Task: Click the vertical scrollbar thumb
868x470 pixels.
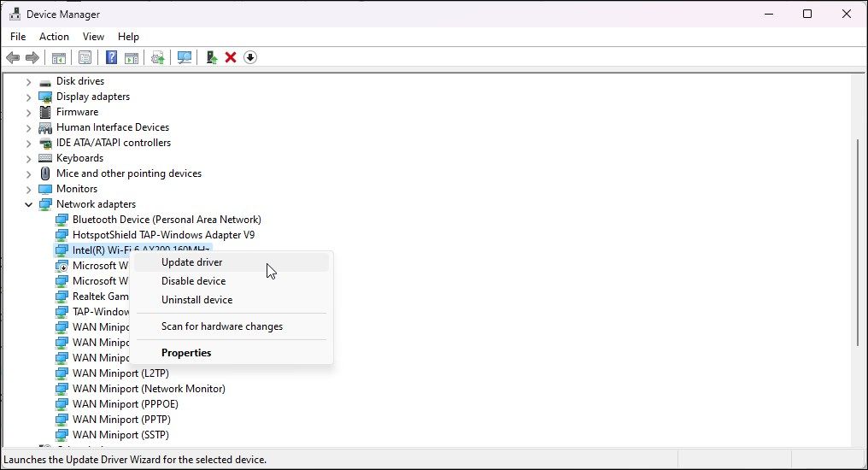Action: (859, 243)
